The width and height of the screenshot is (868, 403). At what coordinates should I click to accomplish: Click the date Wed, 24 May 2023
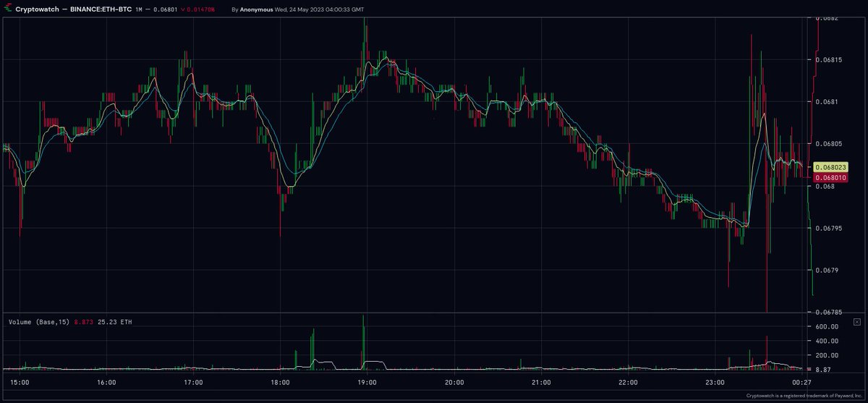(301, 10)
